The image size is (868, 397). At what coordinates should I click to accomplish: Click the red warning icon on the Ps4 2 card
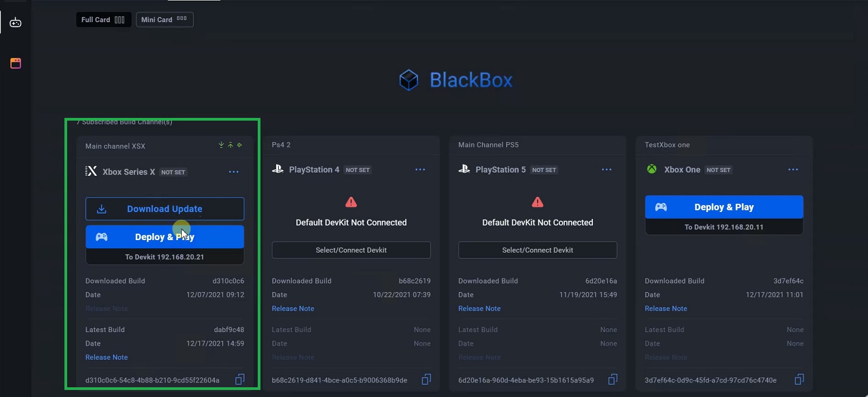pos(351,202)
